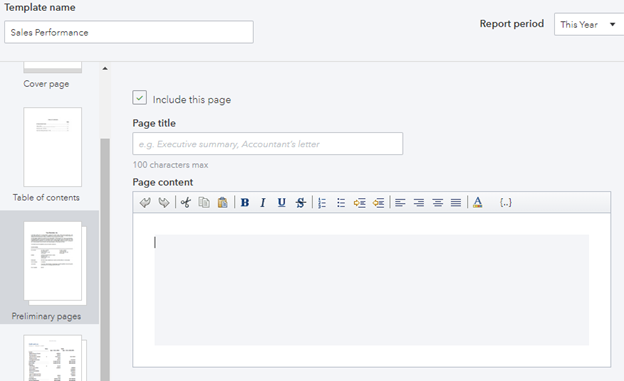Click the Undo icon in editor toolbar
The image size is (624, 381).
(x=145, y=203)
